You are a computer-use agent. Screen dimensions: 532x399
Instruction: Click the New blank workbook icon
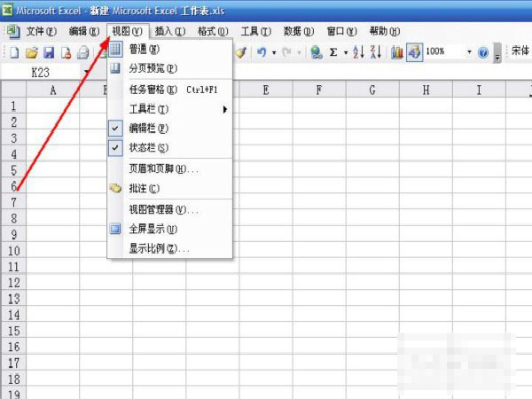pyautogui.click(x=14, y=52)
